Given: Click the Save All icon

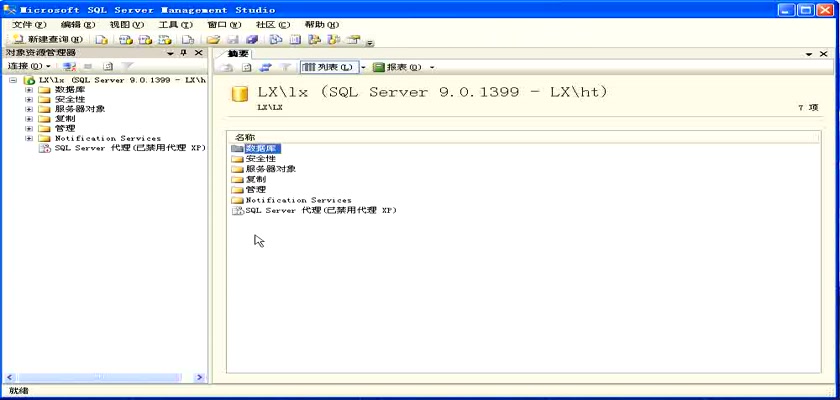Looking at the screenshot, I should [252, 40].
